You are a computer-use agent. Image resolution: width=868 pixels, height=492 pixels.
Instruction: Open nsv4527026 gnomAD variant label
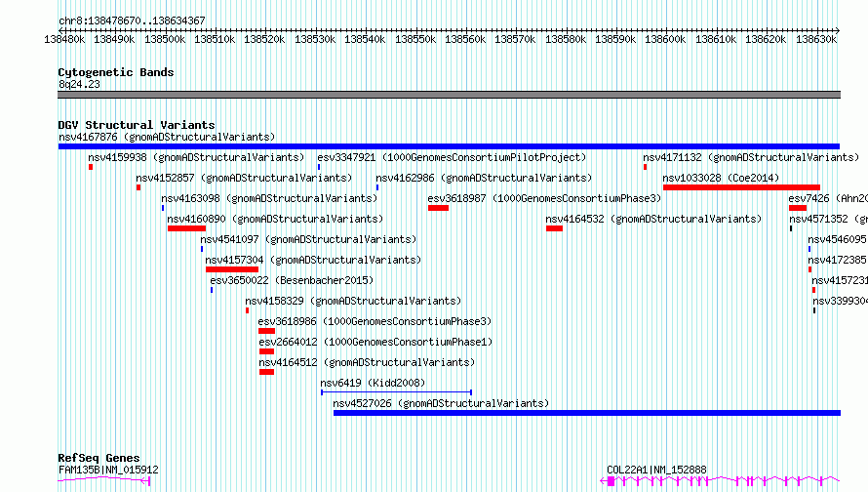[x=441, y=403]
